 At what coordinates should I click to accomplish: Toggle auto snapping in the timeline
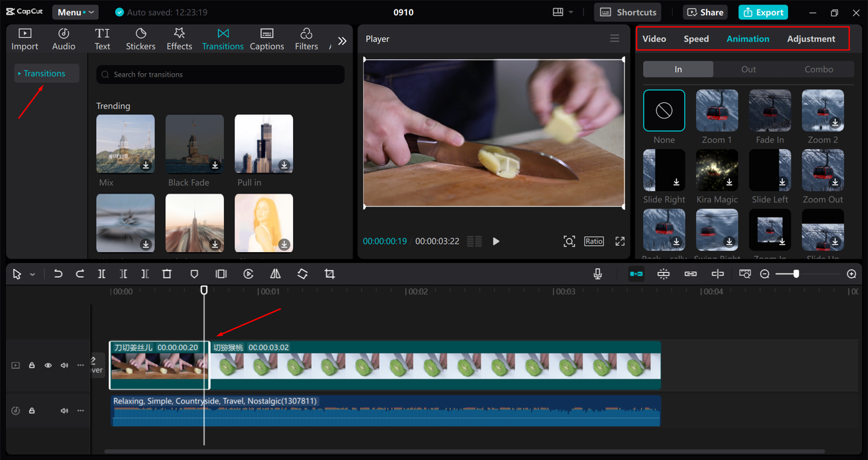tap(663, 274)
